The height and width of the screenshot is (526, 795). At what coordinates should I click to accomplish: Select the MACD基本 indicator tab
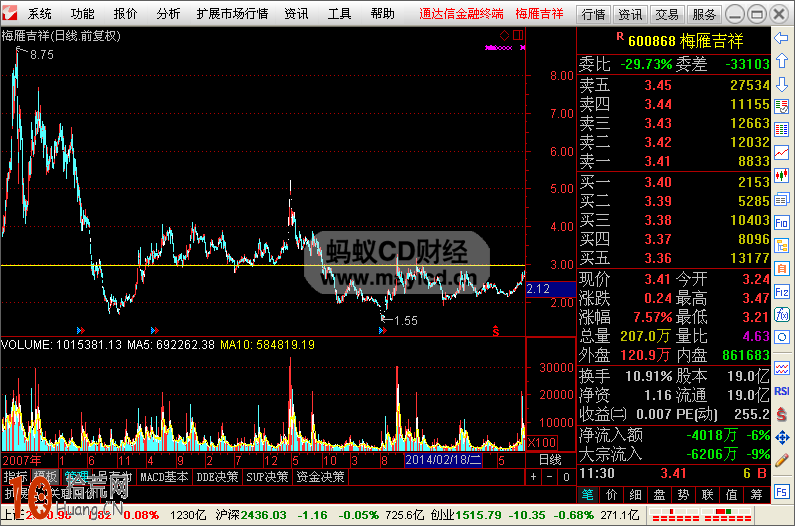(164, 477)
